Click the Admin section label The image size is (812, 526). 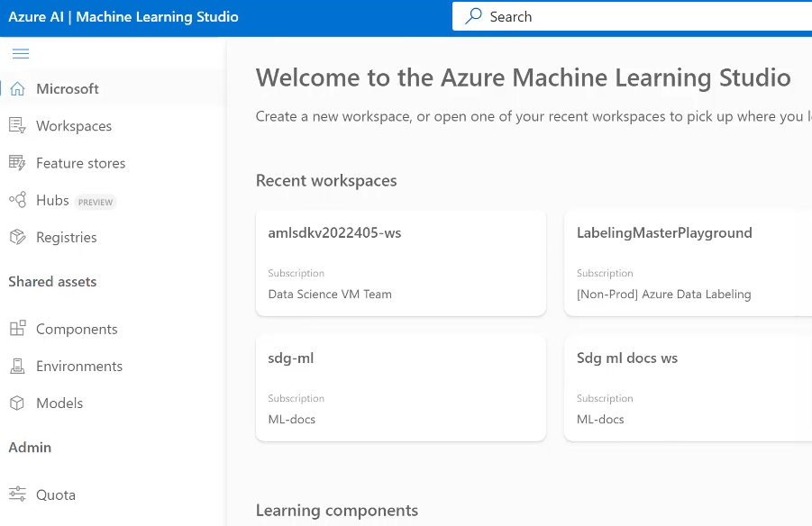[x=30, y=448]
